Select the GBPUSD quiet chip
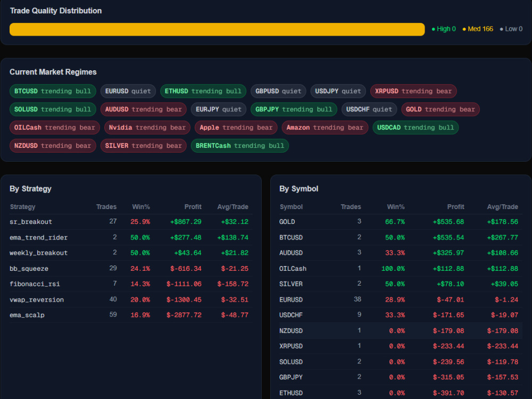 pos(278,91)
